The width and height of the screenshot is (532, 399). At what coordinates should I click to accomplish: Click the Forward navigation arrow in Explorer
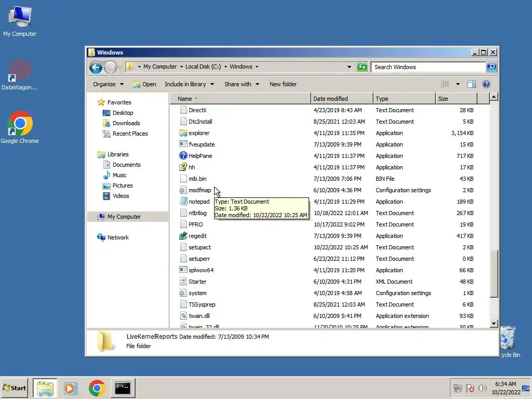click(x=110, y=67)
